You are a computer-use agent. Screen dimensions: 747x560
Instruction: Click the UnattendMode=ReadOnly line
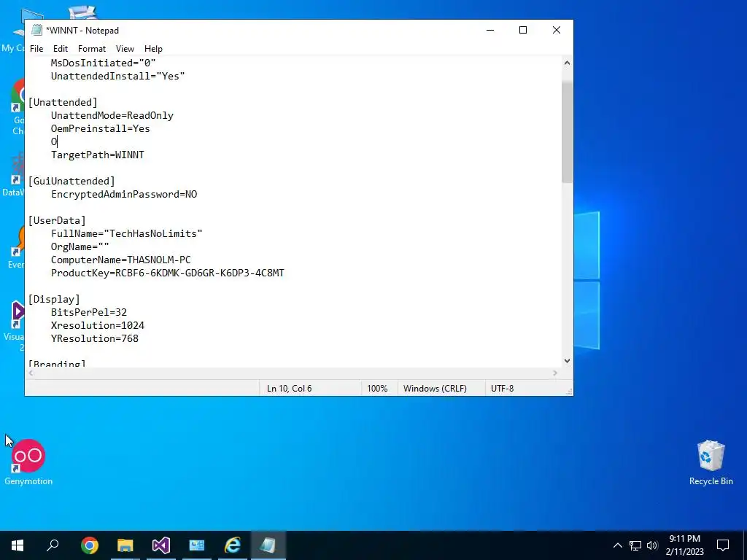click(x=112, y=116)
